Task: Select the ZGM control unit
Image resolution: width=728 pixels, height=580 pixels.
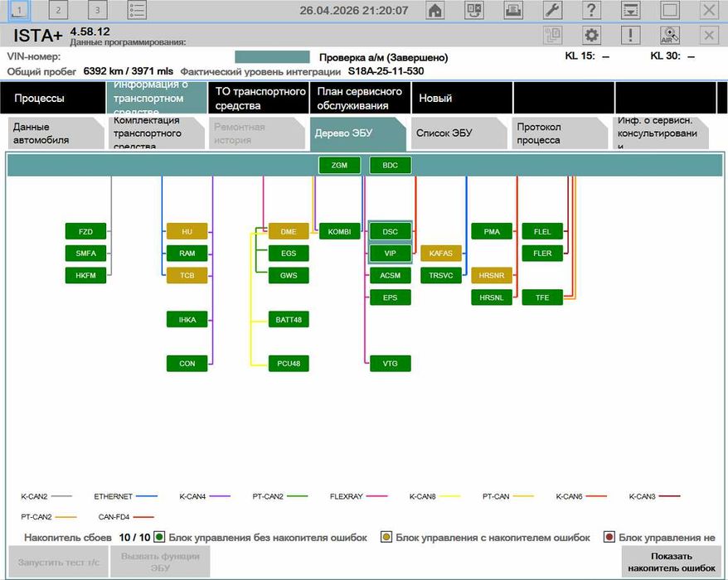Action: tap(339, 165)
